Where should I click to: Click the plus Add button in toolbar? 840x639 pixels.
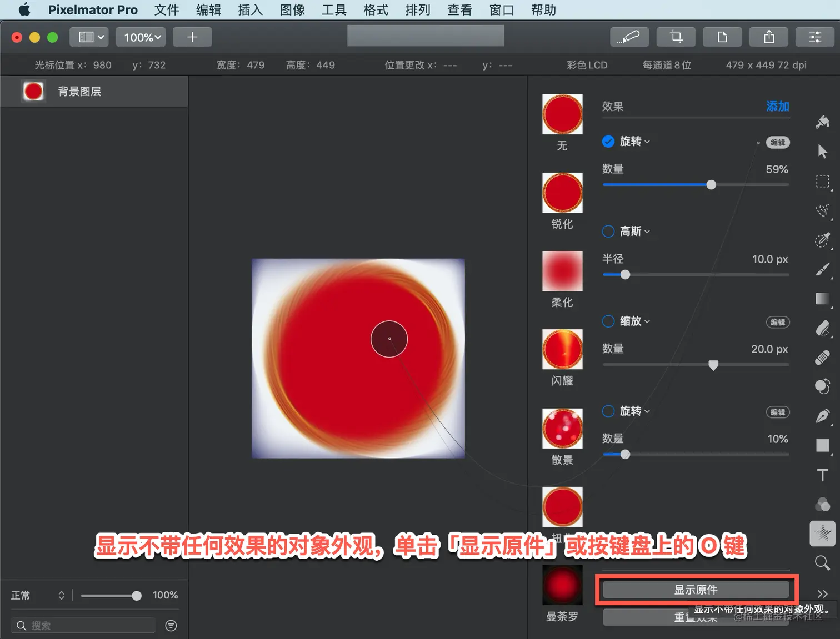tap(192, 37)
